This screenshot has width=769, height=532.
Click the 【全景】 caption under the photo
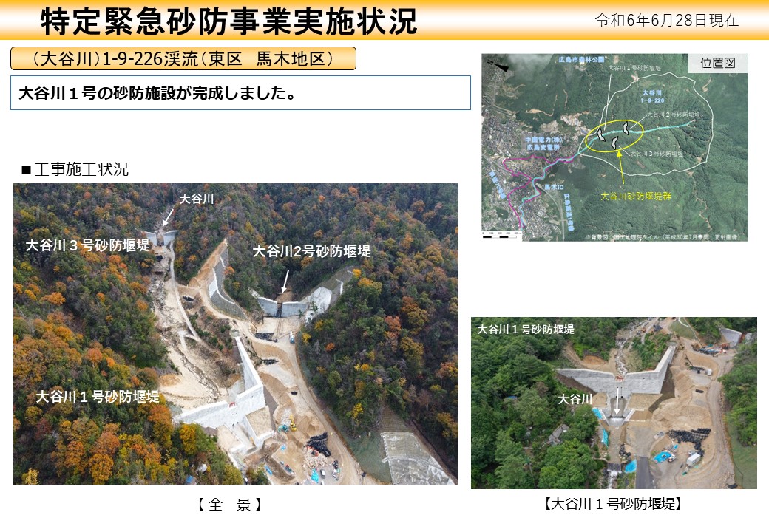pos(230,505)
